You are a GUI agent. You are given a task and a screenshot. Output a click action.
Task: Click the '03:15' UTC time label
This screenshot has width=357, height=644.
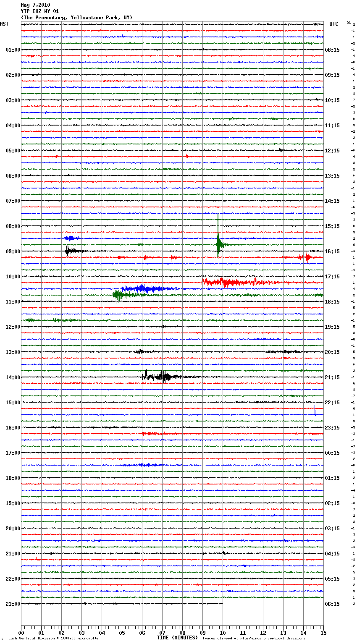pyautogui.click(x=332, y=529)
